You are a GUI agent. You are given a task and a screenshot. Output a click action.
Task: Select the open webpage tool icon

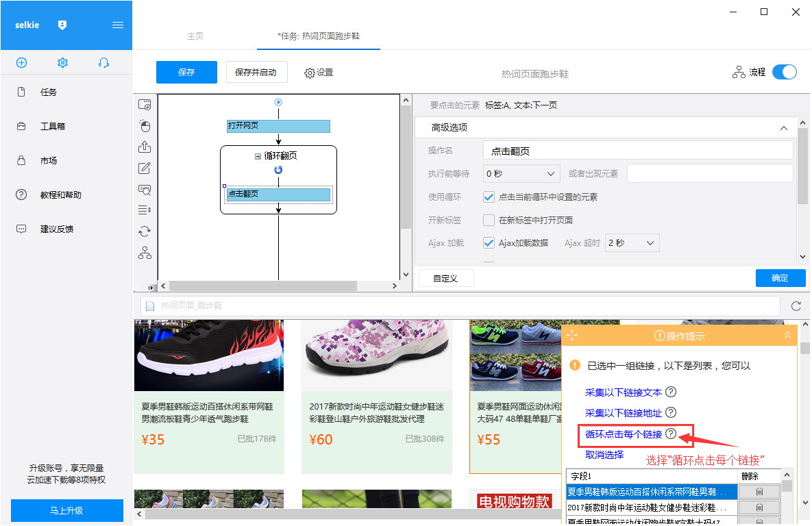(145, 105)
